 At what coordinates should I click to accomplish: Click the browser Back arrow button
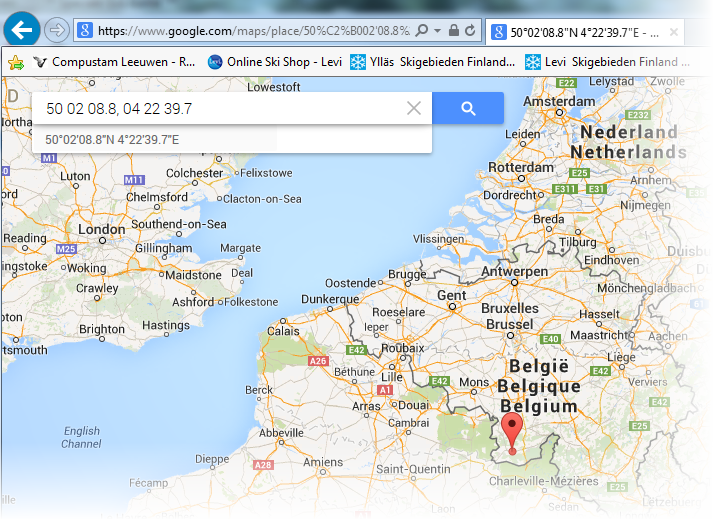click(21, 30)
